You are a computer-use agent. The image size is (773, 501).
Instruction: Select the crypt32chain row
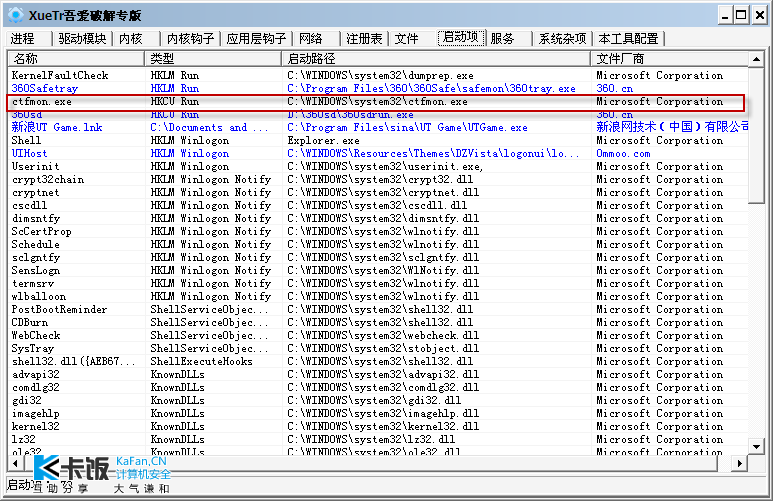pos(378,179)
